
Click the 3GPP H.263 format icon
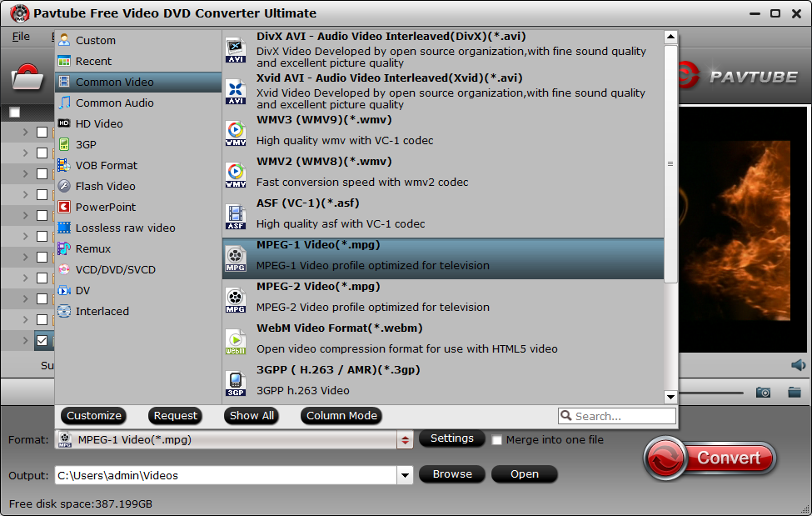pos(236,383)
